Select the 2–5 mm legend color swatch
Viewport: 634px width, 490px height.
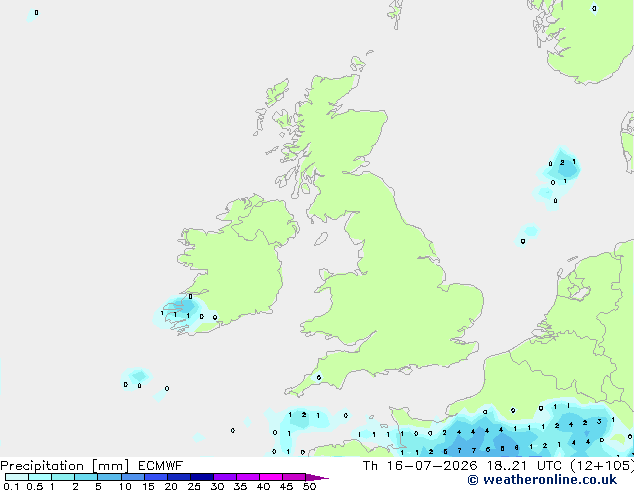point(86,477)
